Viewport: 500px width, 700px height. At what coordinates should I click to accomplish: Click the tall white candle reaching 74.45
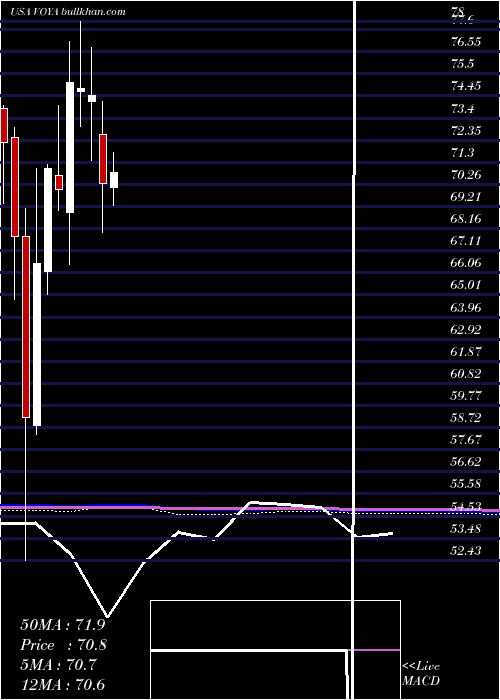(x=70, y=147)
